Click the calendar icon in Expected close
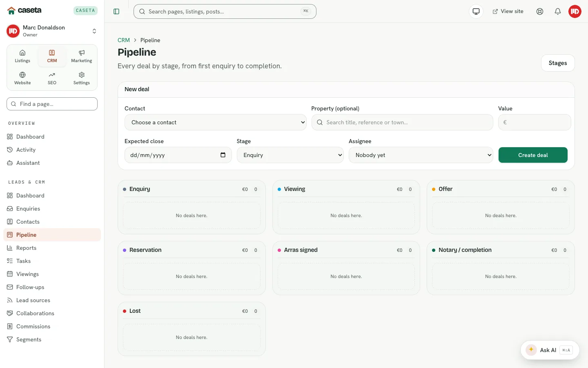The height and width of the screenshot is (368, 588). tap(223, 155)
